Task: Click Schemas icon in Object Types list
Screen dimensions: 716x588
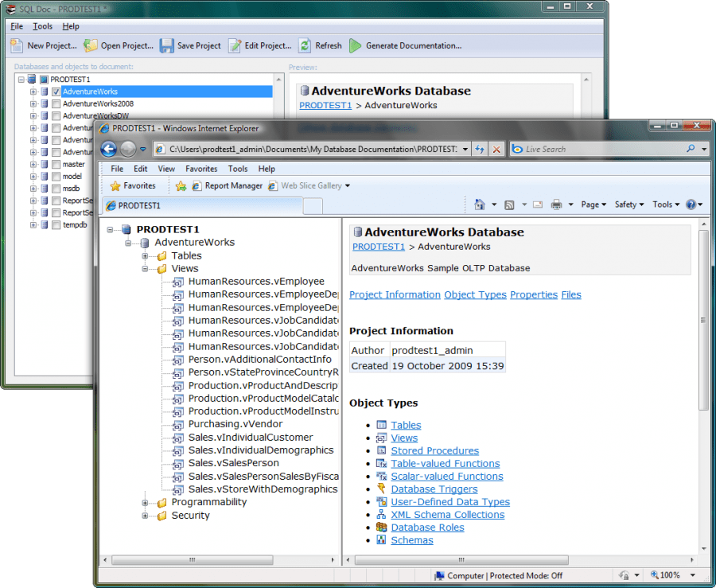Action: tap(381, 540)
